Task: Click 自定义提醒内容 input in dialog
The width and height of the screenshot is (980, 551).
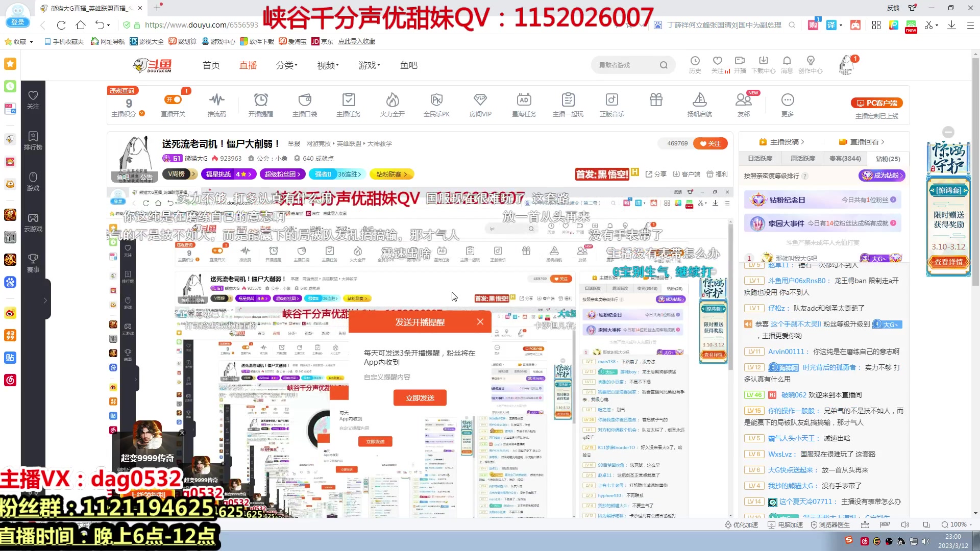Action: [420, 377]
